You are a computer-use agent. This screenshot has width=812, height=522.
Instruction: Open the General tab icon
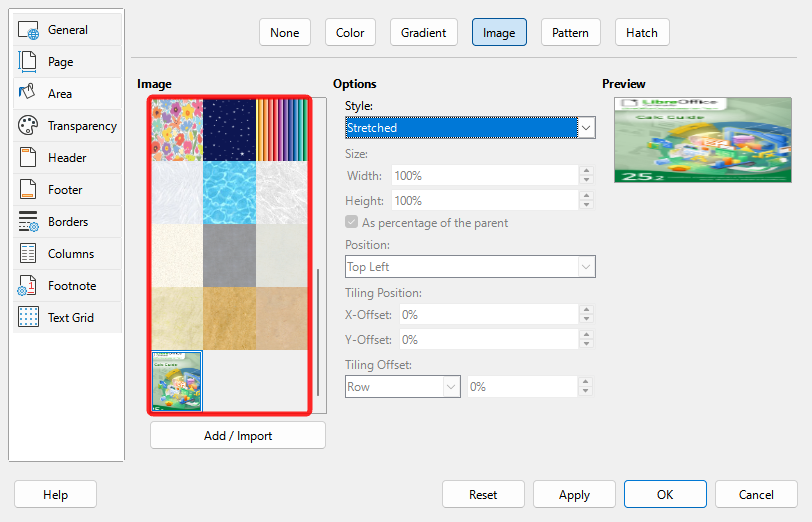28,30
